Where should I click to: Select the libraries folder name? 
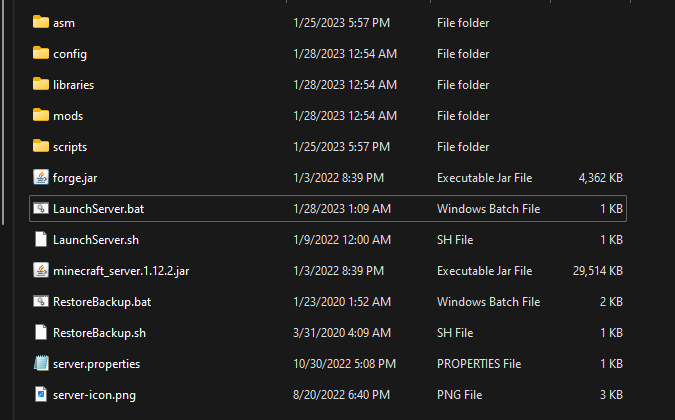click(73, 85)
